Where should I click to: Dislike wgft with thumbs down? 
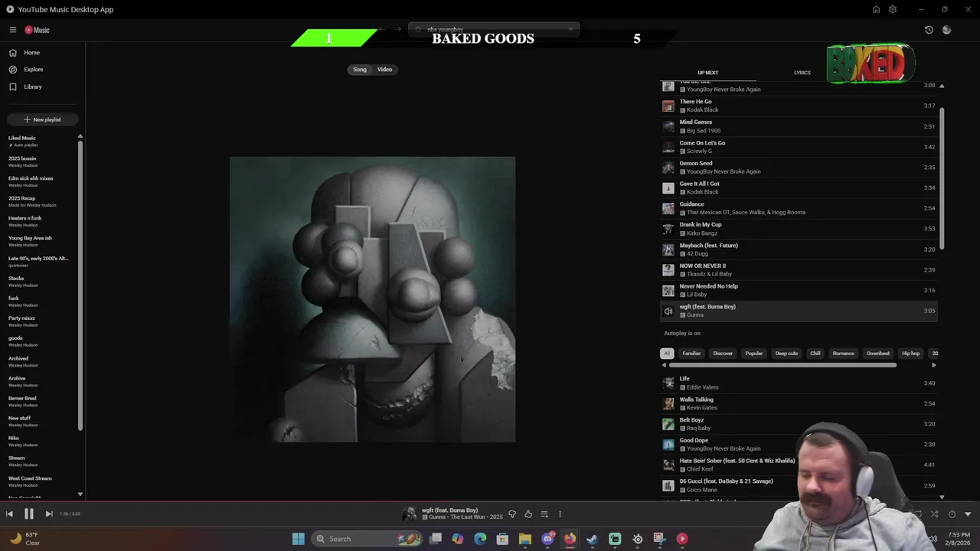tap(512, 514)
